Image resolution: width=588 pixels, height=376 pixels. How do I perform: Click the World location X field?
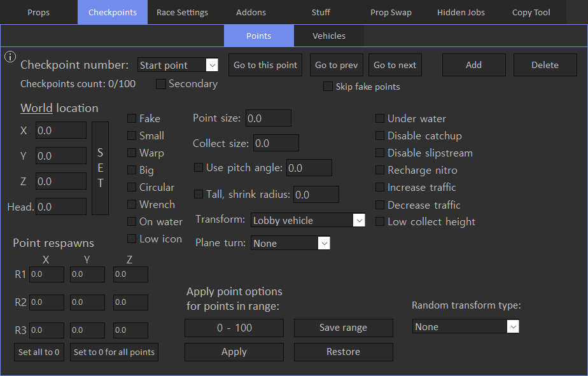click(x=61, y=130)
